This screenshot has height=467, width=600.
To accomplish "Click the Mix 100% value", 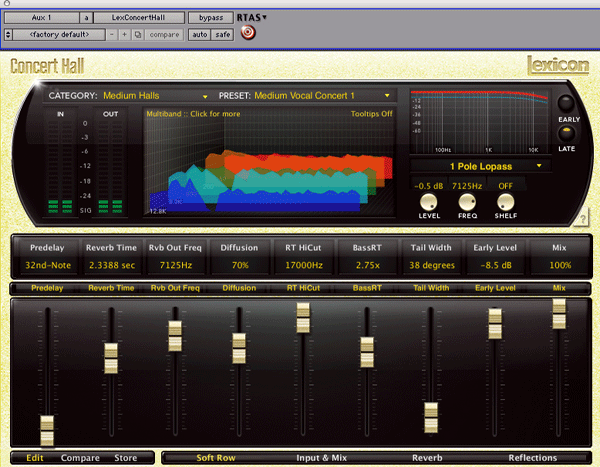I will pos(560,265).
